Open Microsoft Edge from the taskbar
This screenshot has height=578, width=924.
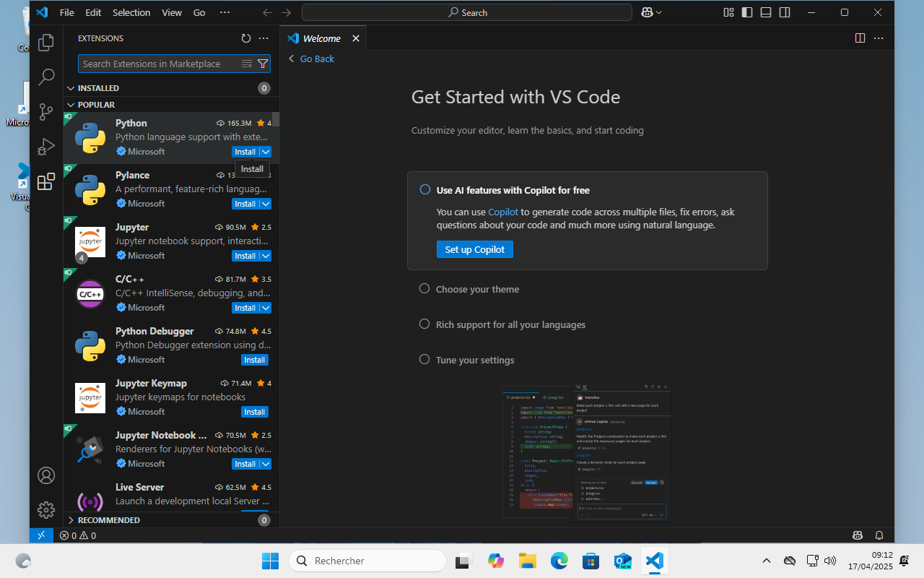[559, 561]
